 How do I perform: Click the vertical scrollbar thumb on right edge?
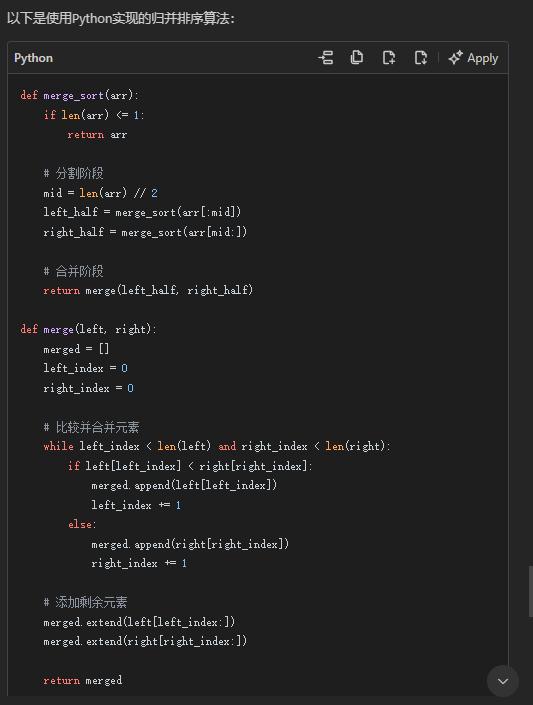(530, 591)
